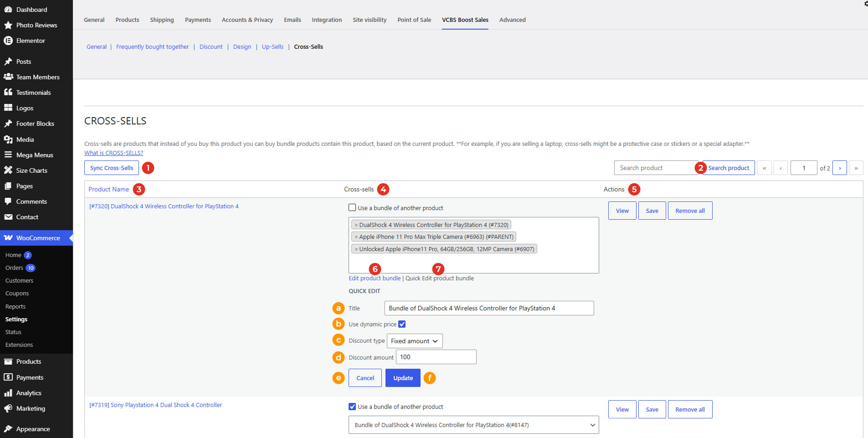Go to first page of cross-sells
868x438 pixels.
coord(765,168)
